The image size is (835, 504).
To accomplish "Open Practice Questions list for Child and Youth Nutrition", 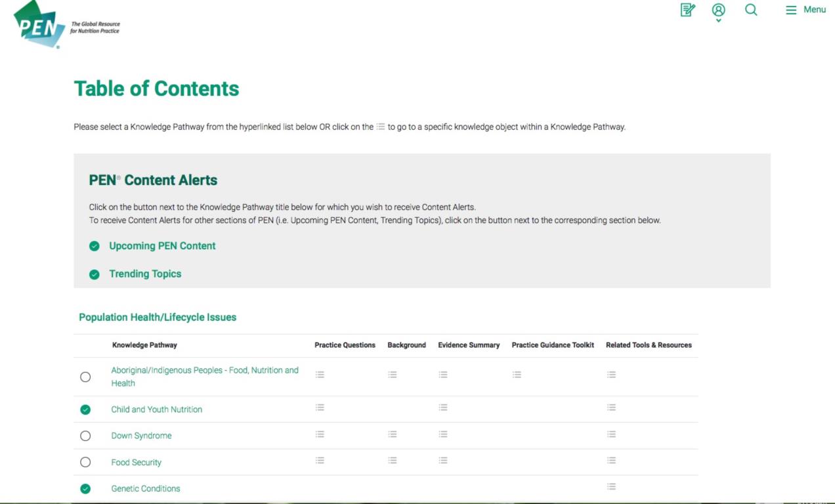I will coord(320,408).
